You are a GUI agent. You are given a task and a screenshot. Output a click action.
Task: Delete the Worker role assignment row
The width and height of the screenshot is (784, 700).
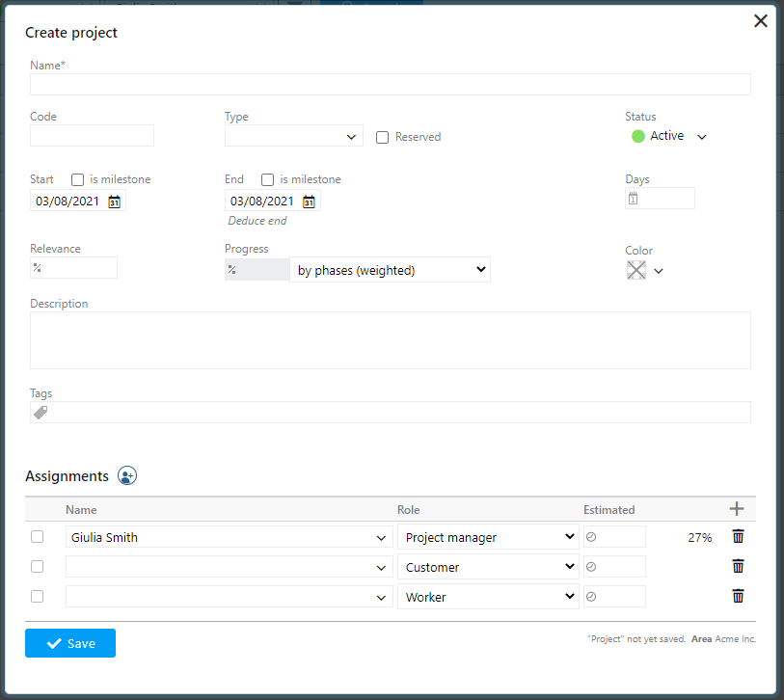738,597
